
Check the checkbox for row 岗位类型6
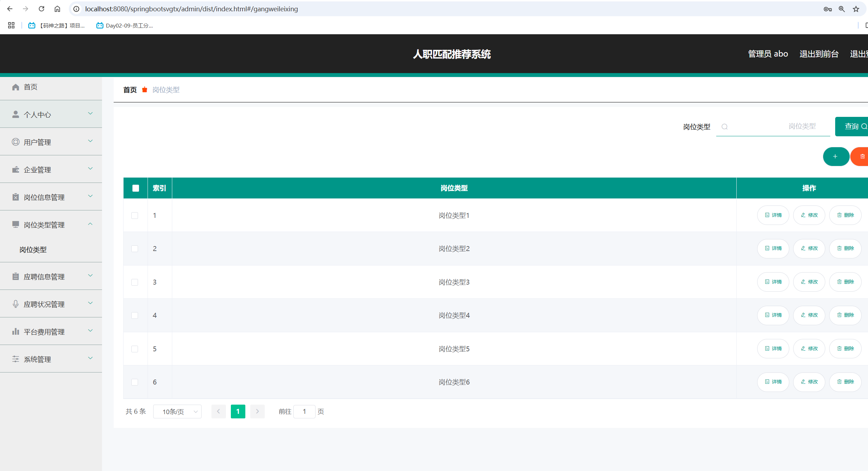tap(134, 382)
